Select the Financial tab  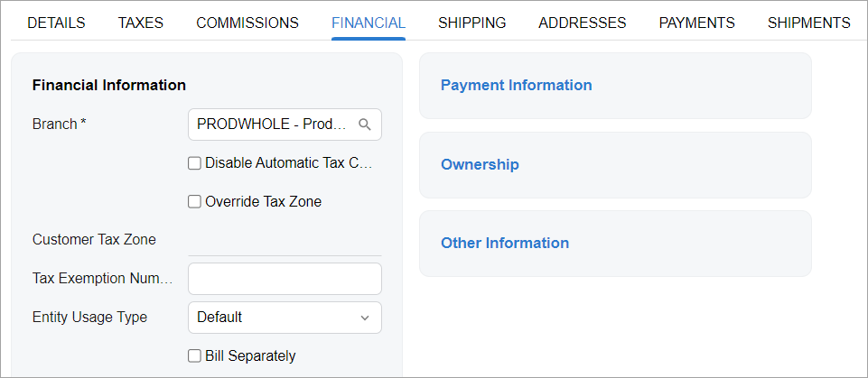[x=369, y=23]
